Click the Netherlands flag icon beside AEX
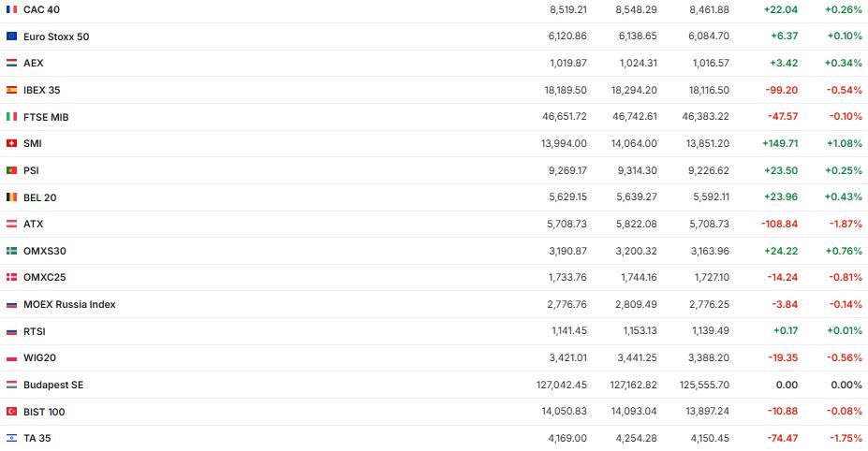This screenshot has width=868, height=451. coord(11,63)
